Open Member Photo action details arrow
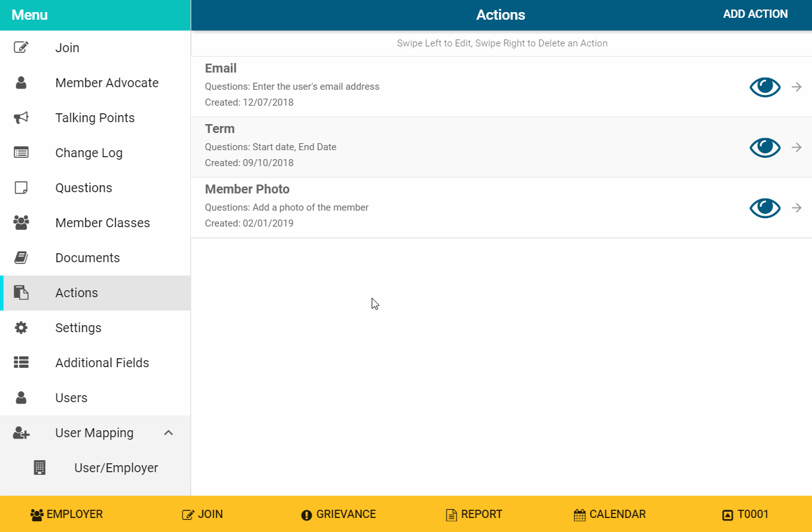 [797, 208]
